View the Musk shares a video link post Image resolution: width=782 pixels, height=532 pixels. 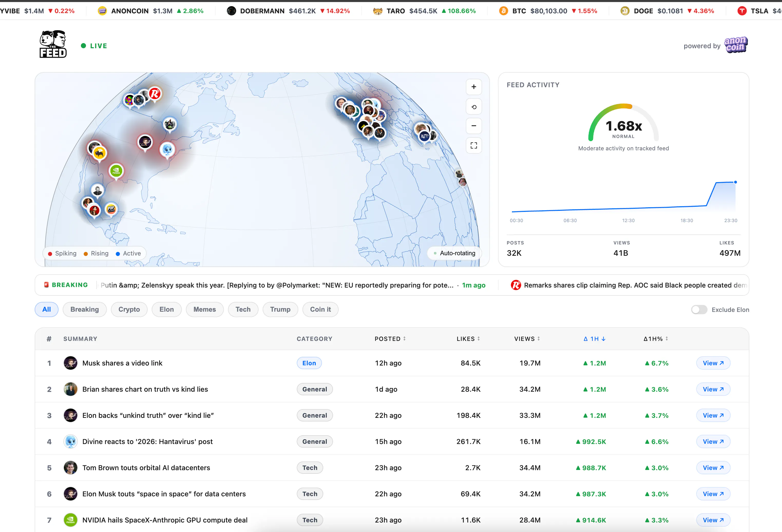713,363
